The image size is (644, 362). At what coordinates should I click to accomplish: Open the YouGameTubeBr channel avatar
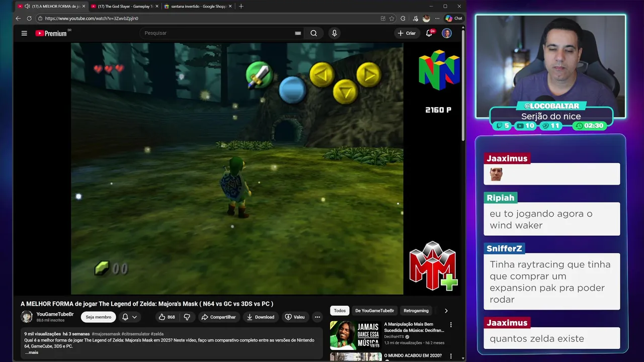(x=27, y=317)
